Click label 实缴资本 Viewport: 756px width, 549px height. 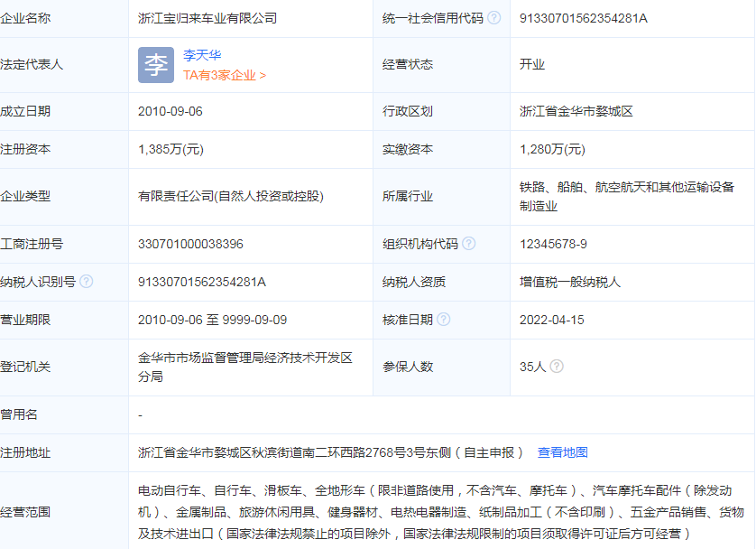408,149
